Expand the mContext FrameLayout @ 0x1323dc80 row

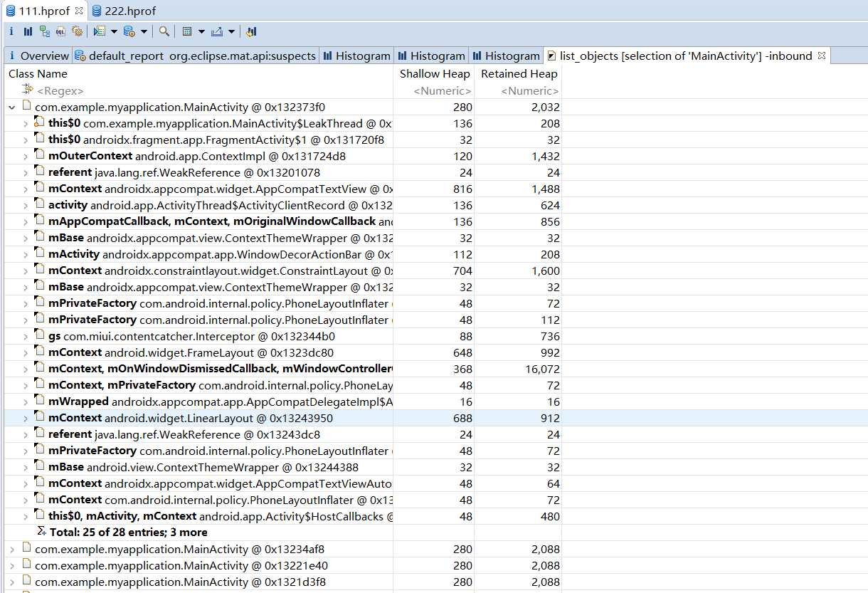26,353
